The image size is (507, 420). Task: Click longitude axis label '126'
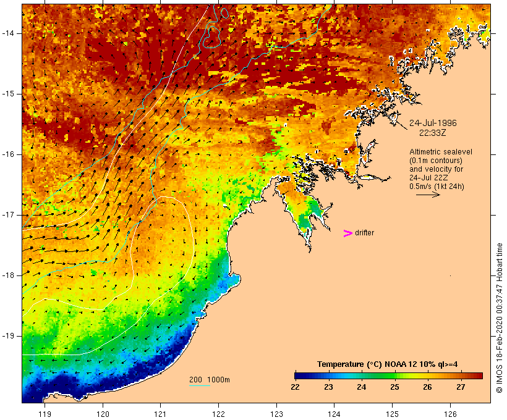[450, 414]
